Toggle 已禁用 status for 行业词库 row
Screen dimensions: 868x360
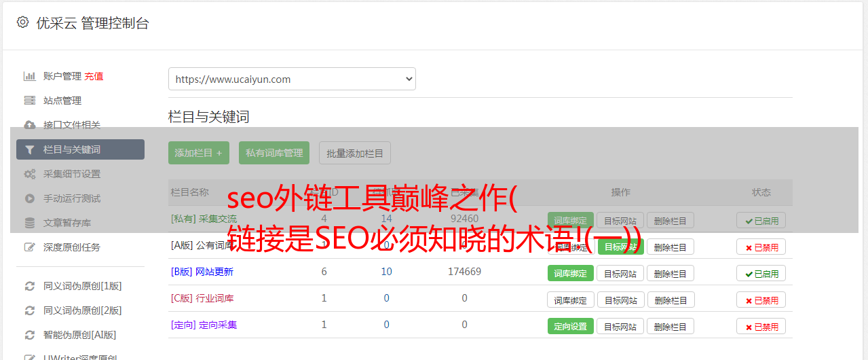761,300
